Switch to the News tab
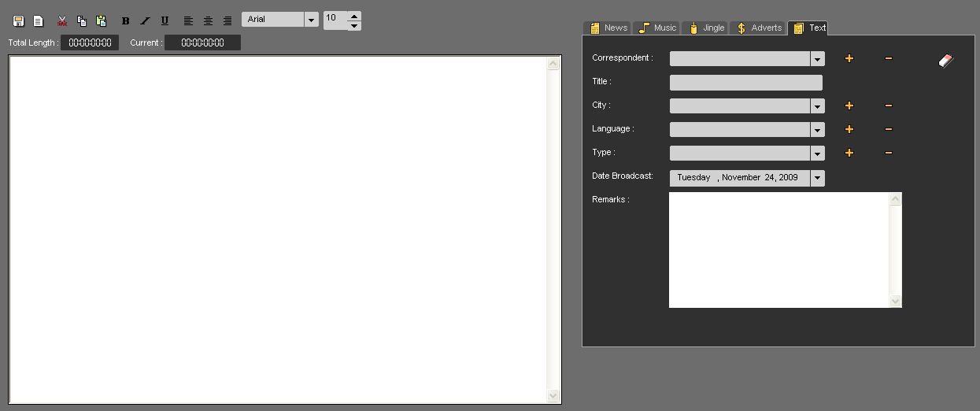The width and height of the screenshot is (980, 411). (608, 28)
